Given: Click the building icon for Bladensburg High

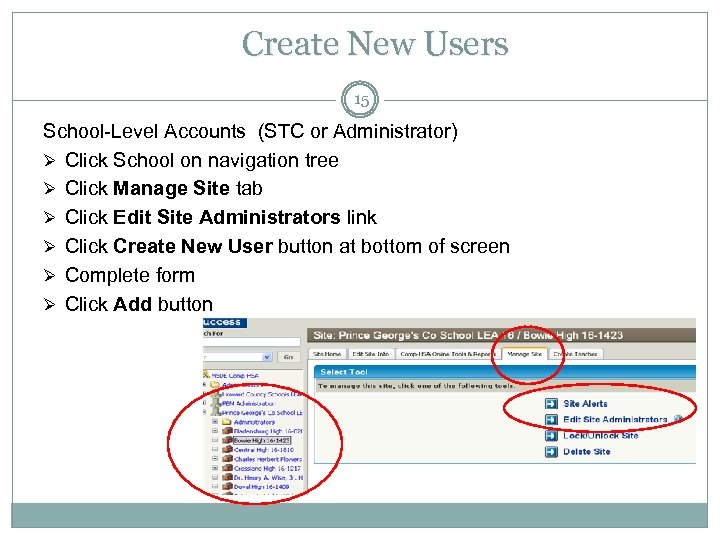Looking at the screenshot, I should [227, 431].
